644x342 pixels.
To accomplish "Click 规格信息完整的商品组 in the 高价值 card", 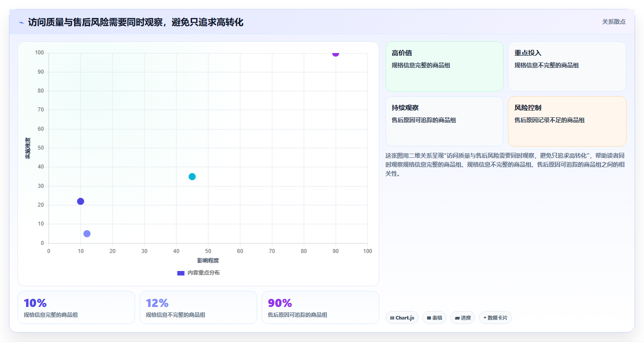I will [421, 65].
